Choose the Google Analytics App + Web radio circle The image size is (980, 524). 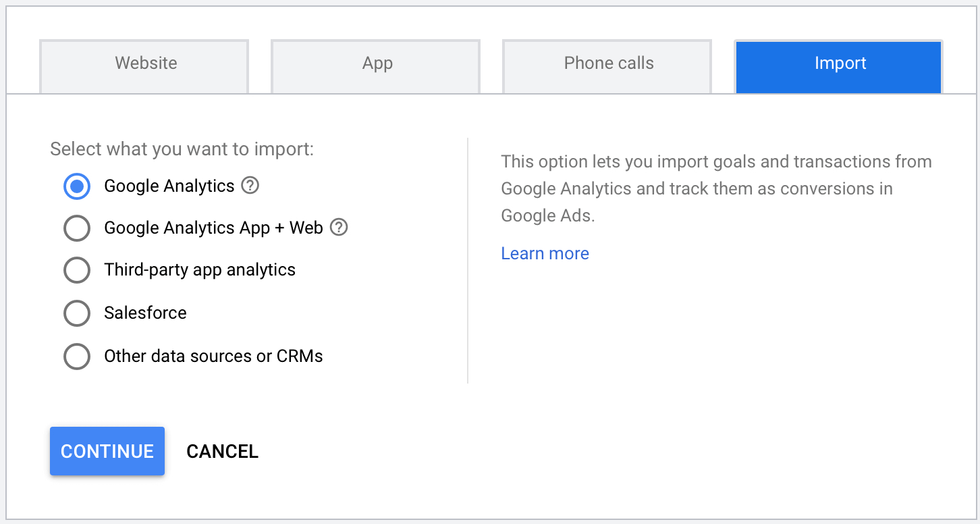pos(77,228)
